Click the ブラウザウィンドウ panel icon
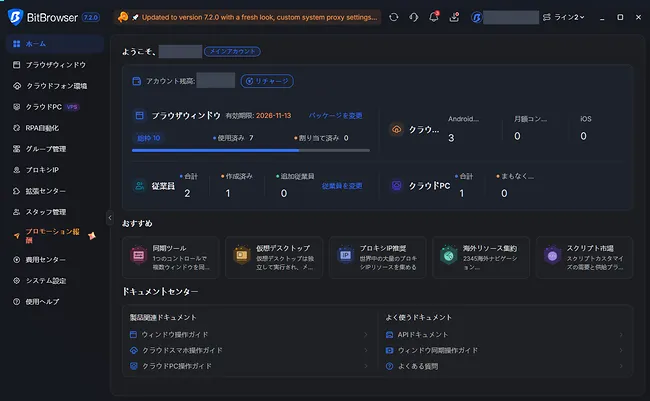The width and height of the screenshot is (650, 401). (x=140, y=115)
